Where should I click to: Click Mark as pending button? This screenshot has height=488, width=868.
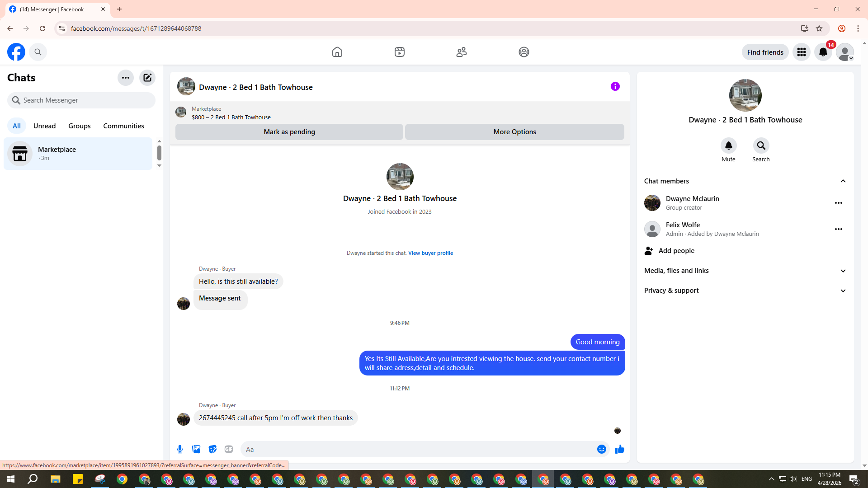click(x=289, y=132)
